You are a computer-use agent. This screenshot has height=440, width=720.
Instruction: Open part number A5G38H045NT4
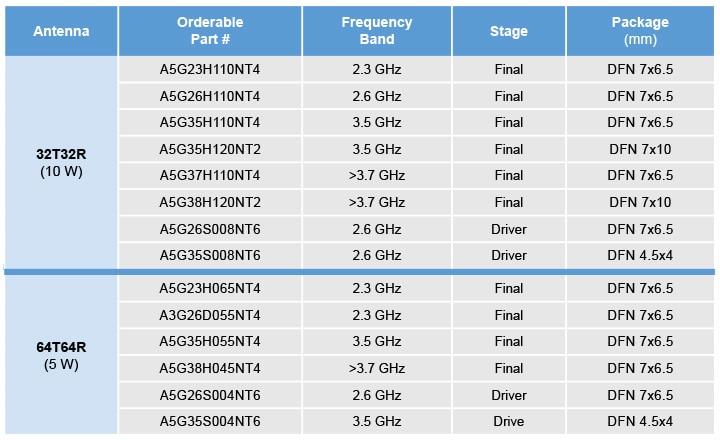210,368
